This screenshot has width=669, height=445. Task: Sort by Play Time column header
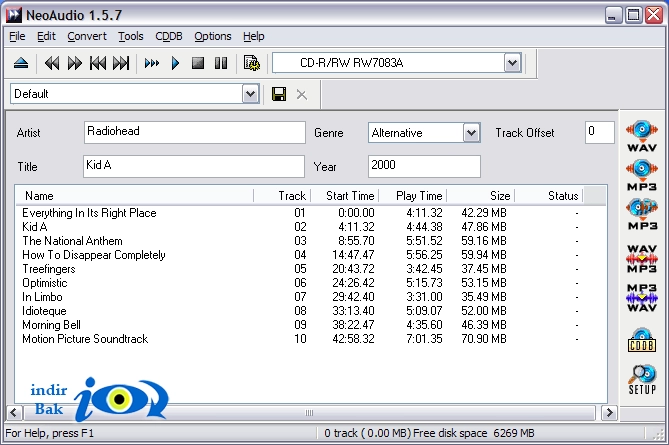413,196
